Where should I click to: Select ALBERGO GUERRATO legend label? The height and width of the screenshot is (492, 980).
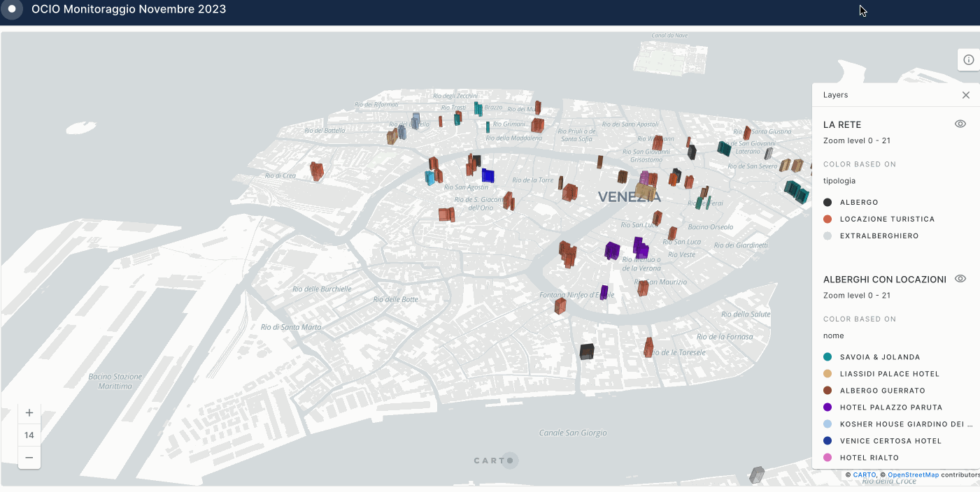pos(883,391)
